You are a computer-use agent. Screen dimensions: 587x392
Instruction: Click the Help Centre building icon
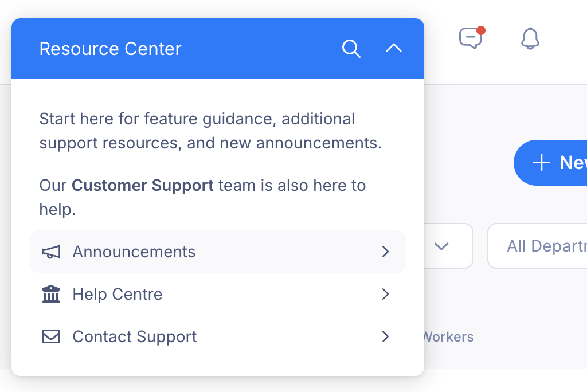51,294
